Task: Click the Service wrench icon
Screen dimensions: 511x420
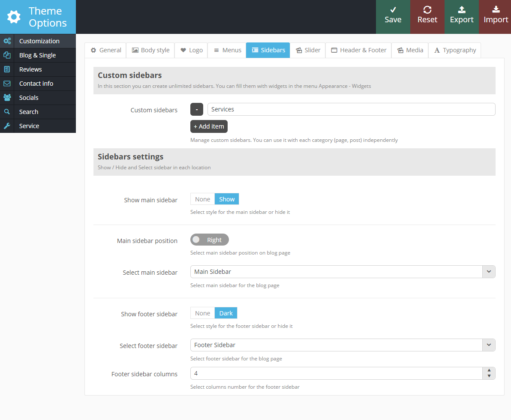Action: point(7,126)
